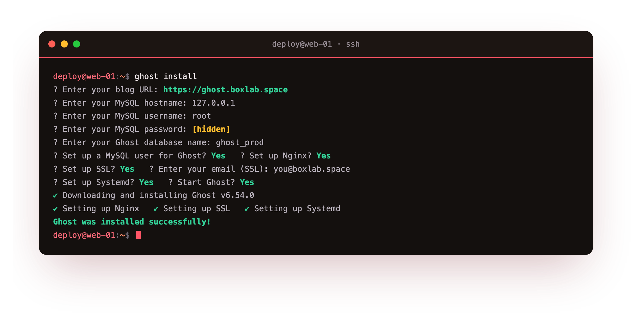
Task: Click the checkmark before 'Setting up Systemd'
Action: coord(247,209)
